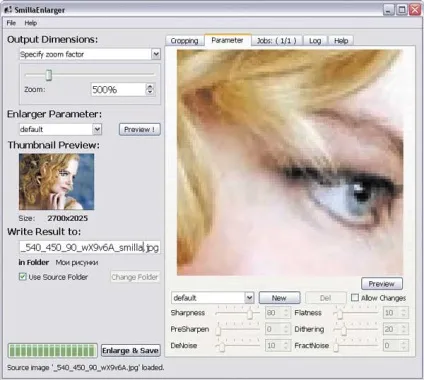Image resolution: width=424 pixels, height=380 pixels.
Task: Click the PreSharpen value spinner
Action: pos(278,329)
